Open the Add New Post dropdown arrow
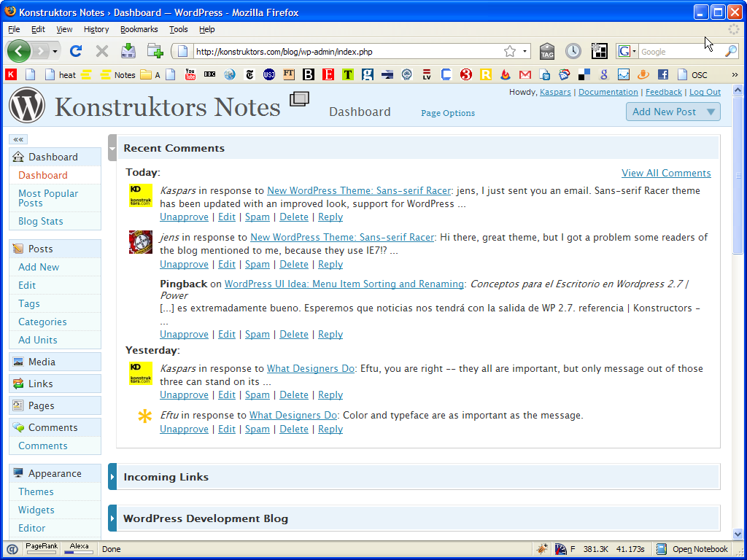 pos(711,112)
